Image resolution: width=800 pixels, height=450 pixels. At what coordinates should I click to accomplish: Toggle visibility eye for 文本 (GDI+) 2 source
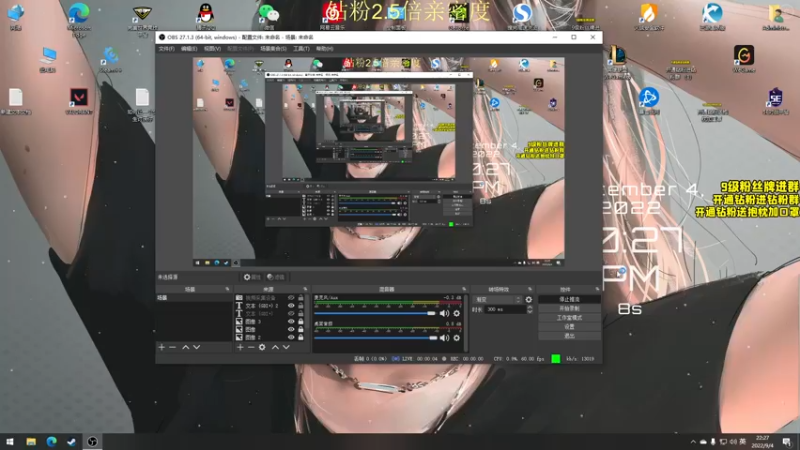[x=291, y=306]
